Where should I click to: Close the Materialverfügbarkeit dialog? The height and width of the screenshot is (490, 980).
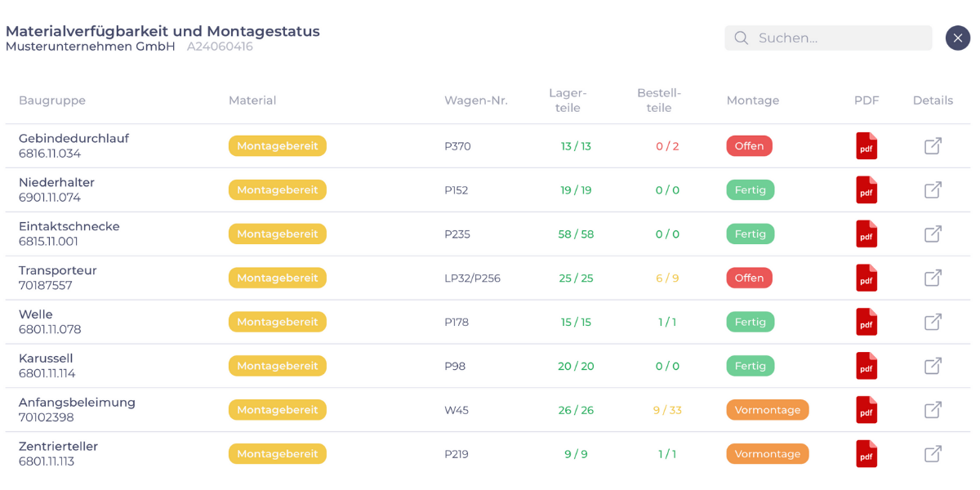(x=957, y=38)
